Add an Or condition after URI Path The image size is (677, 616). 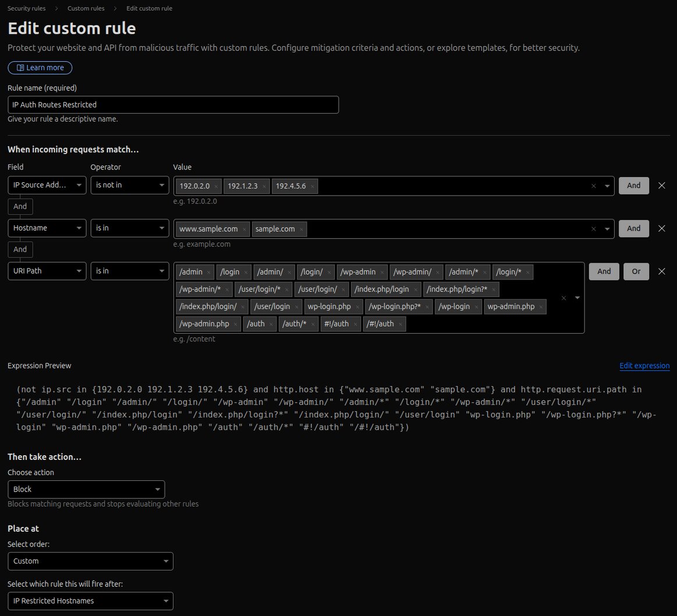click(636, 271)
